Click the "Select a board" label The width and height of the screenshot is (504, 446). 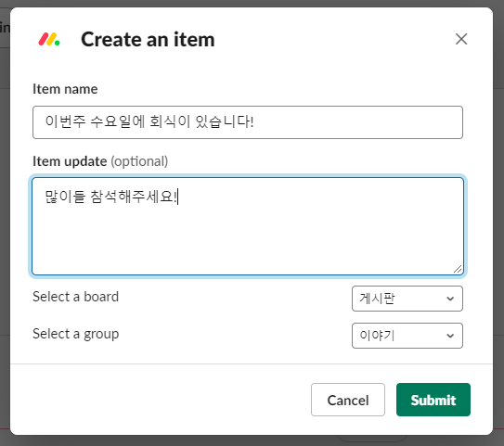tap(75, 297)
